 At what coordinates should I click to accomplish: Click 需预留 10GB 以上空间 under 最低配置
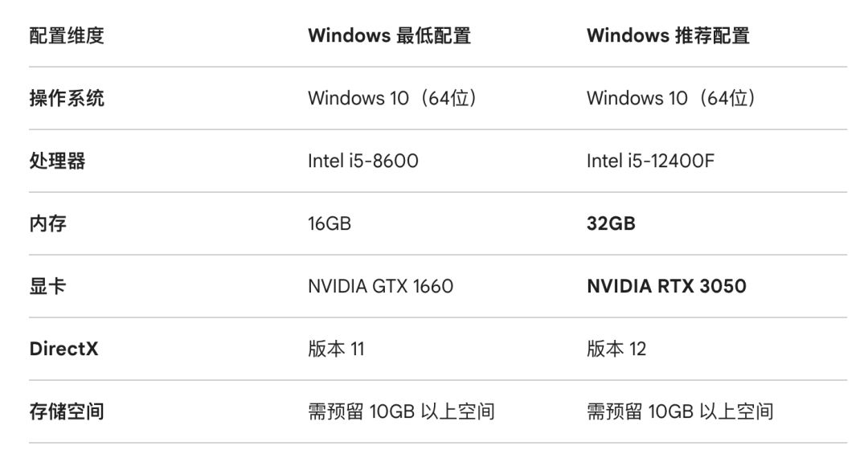(x=401, y=411)
